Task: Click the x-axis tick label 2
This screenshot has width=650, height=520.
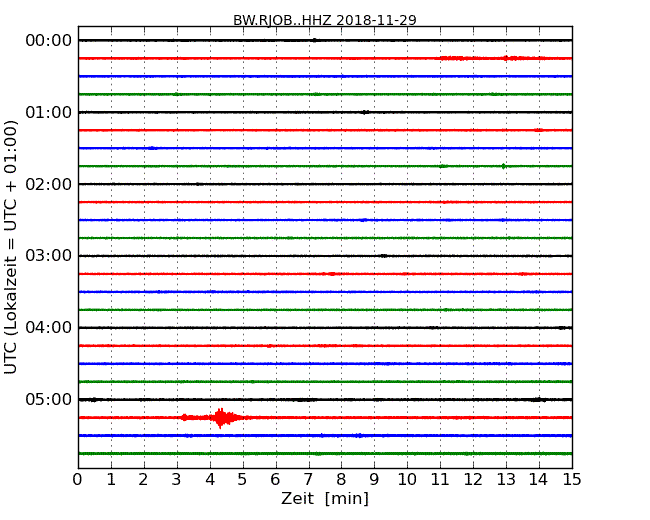Action: [143, 479]
